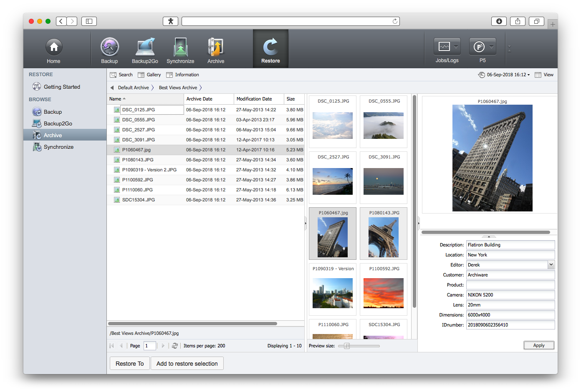
Task: Select Synchronize in the Browse sidebar
Action: click(58, 147)
